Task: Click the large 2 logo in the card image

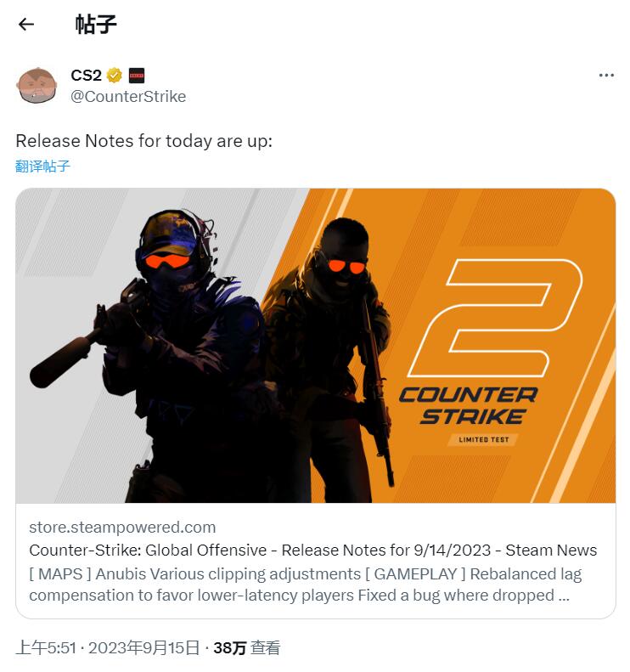Action: pos(495,318)
